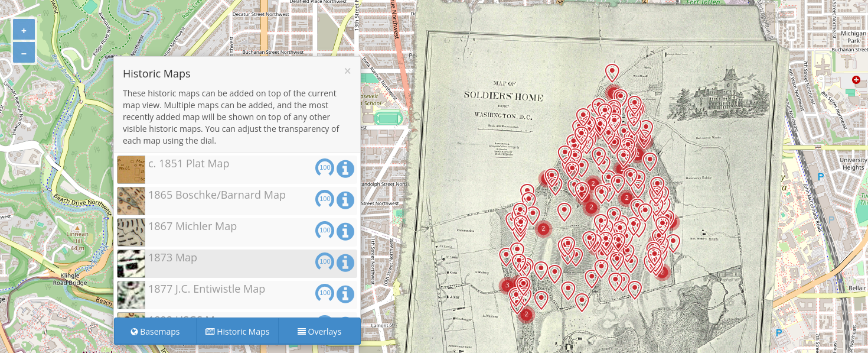Click the marker cluster showing the number 3

click(x=506, y=285)
